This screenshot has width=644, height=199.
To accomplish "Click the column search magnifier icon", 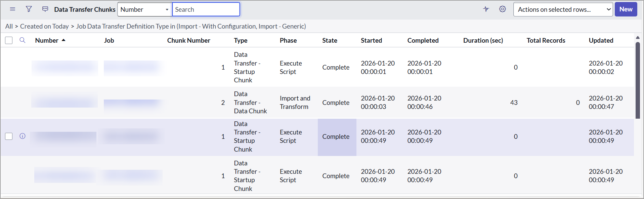I will [x=23, y=40].
